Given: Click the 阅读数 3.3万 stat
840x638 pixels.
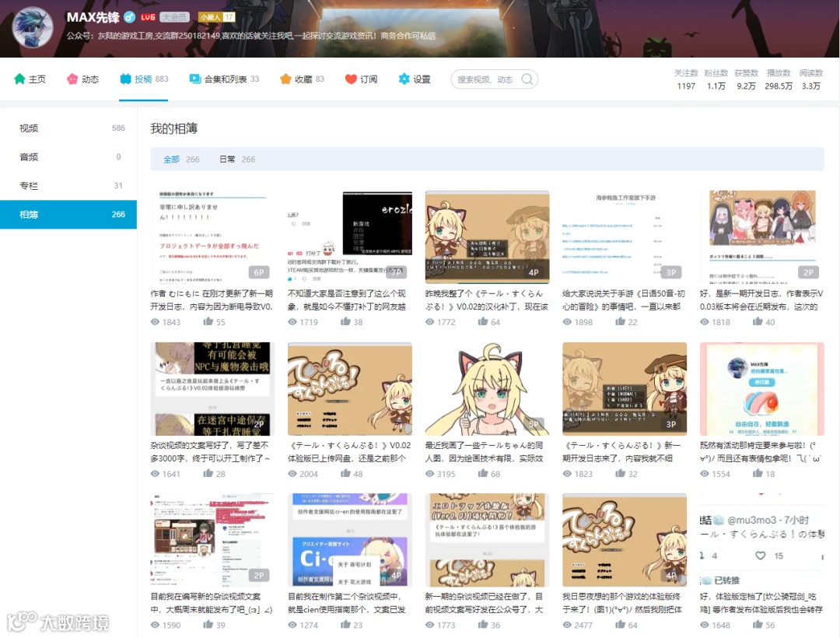Looking at the screenshot, I should click(x=811, y=79).
